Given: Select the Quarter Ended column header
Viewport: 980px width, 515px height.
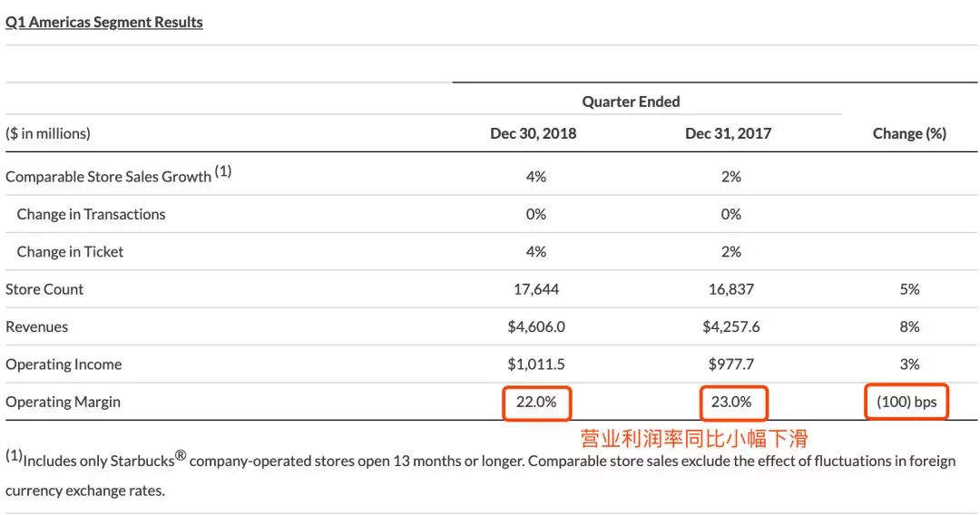Looking at the screenshot, I should tap(631, 102).
